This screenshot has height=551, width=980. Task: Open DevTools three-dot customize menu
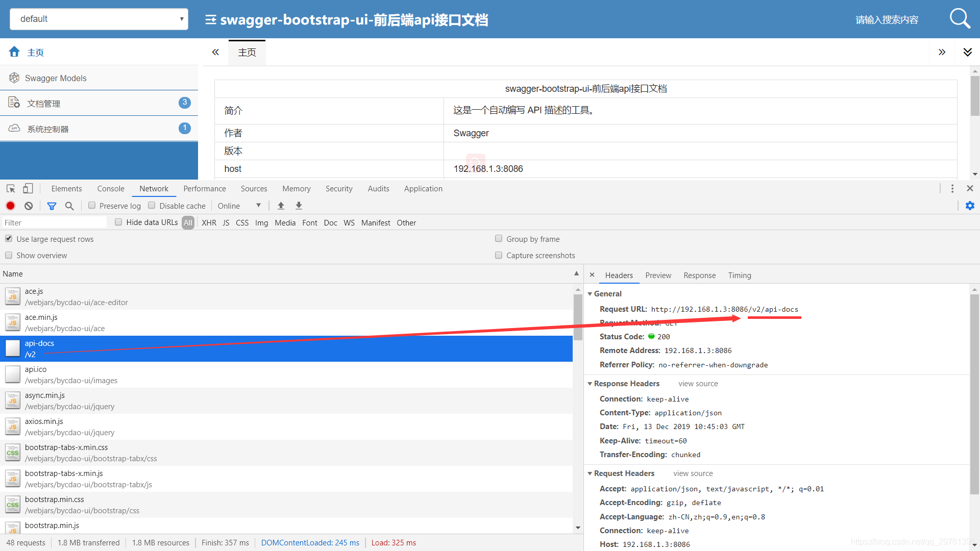click(x=952, y=189)
